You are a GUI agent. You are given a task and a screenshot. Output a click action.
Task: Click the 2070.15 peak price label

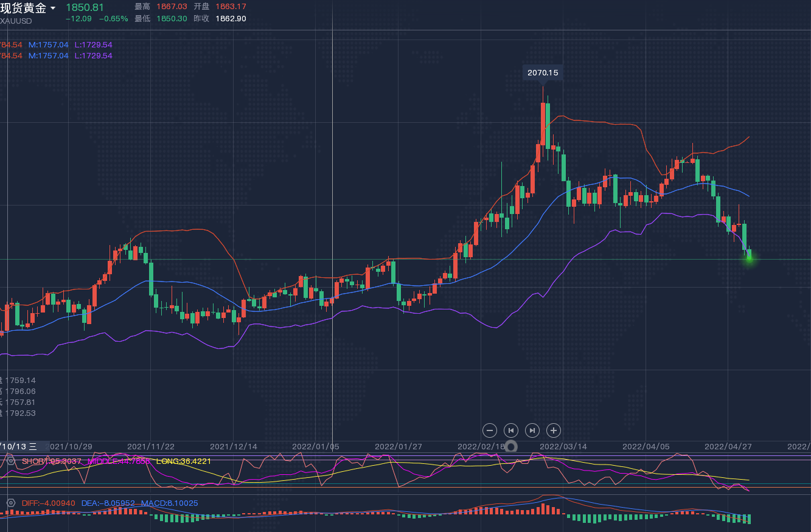point(543,72)
